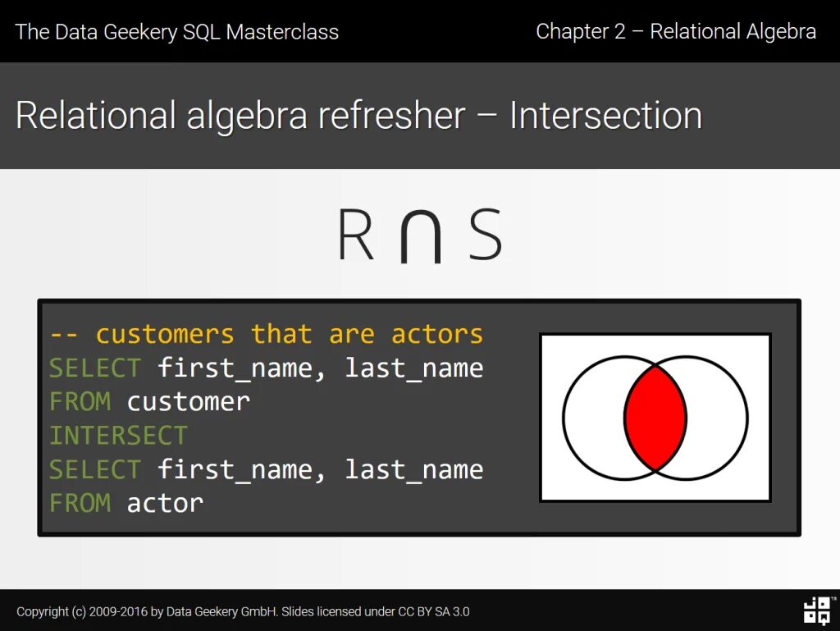Click the letter R in the formula
Viewport: 840px width, 631px height.
click(x=356, y=235)
